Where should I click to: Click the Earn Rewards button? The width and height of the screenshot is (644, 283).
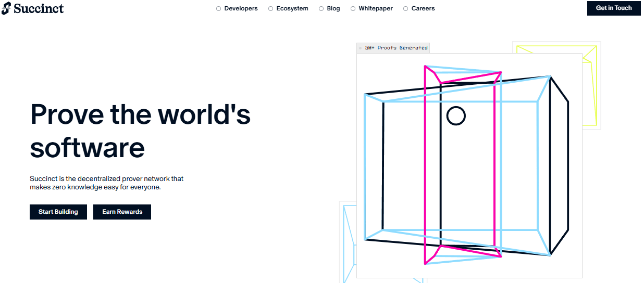coord(122,212)
